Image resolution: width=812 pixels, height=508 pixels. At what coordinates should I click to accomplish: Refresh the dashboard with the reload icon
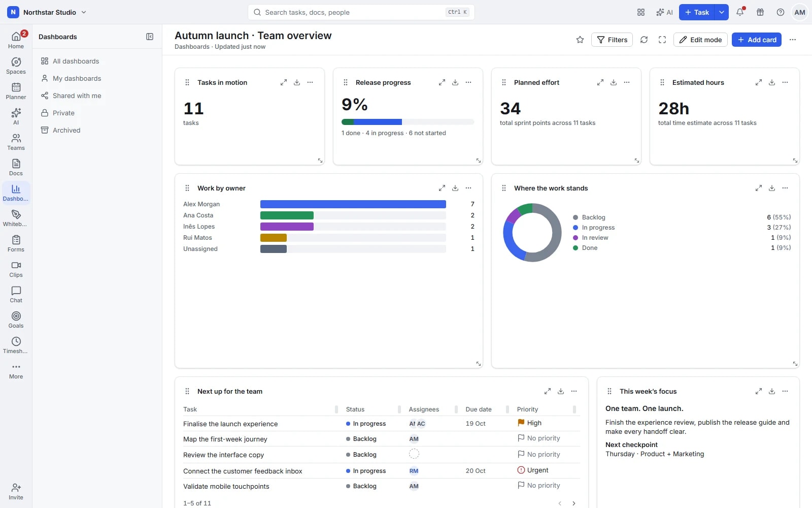point(644,40)
